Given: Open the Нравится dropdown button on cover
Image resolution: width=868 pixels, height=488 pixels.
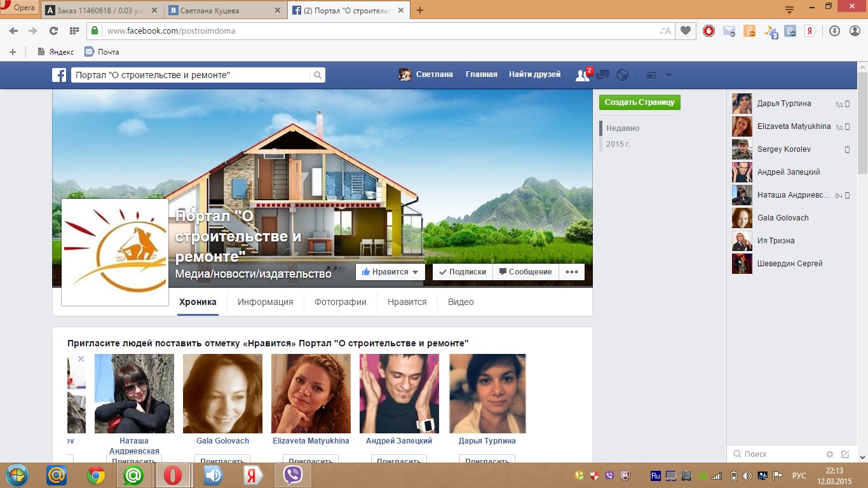Looking at the screenshot, I should tap(390, 272).
